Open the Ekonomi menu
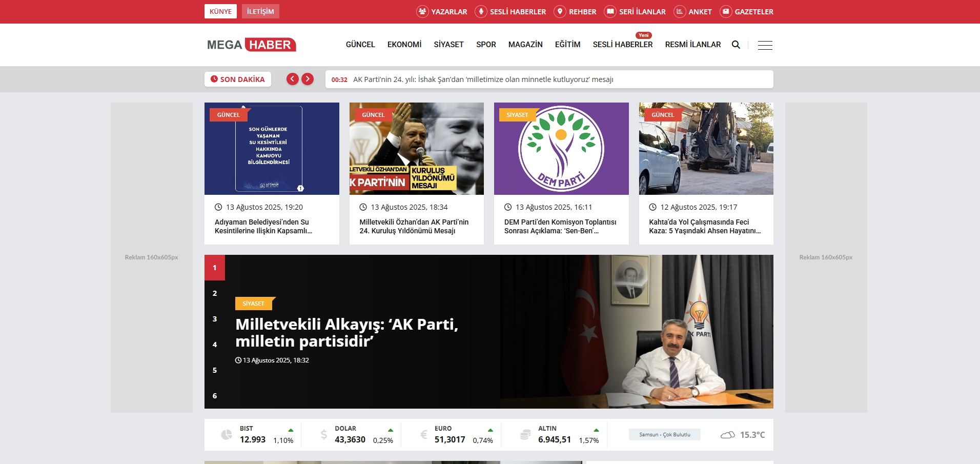 (x=404, y=45)
